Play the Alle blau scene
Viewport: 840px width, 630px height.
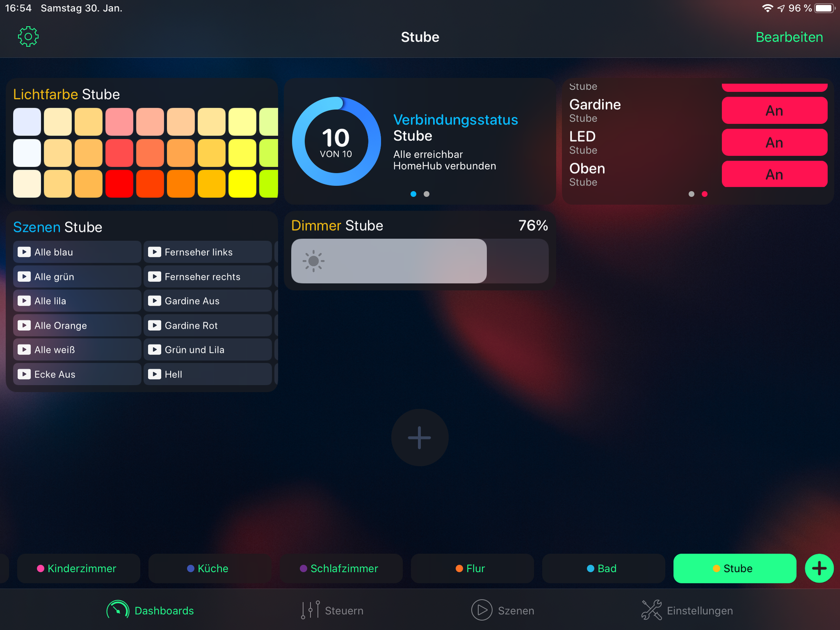tap(77, 252)
